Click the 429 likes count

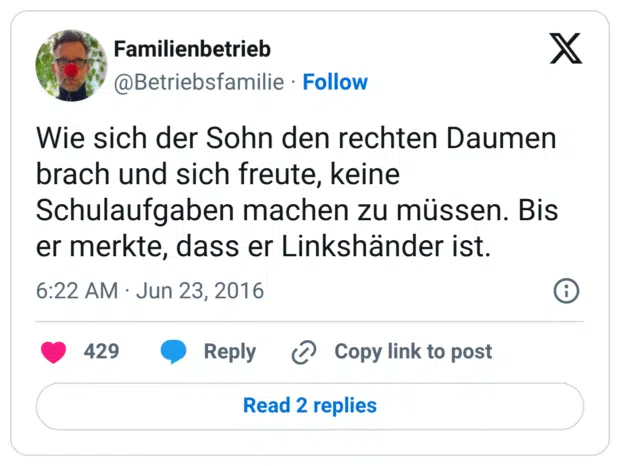(x=101, y=352)
